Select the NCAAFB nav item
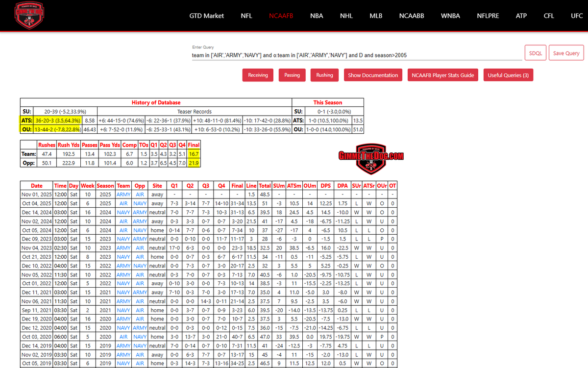The image size is (588, 368). tap(281, 16)
